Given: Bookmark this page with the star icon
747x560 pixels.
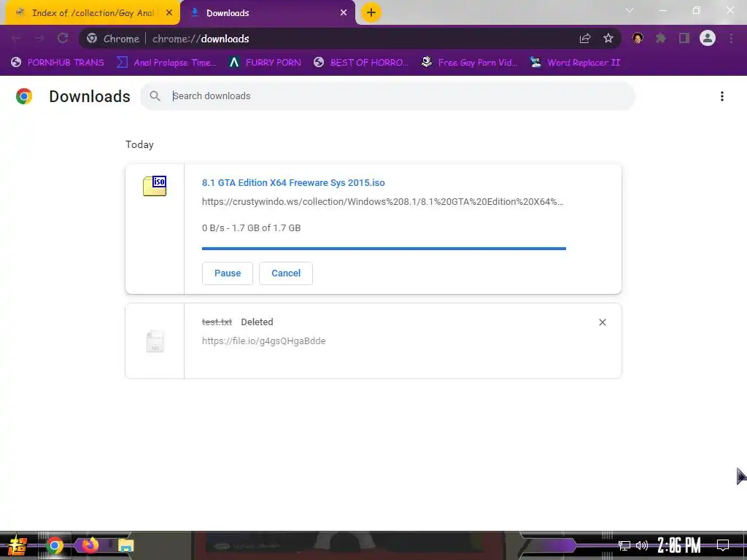Looking at the screenshot, I should [608, 39].
